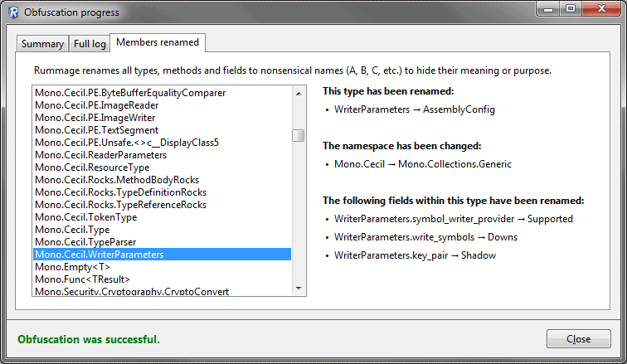
Task: Select Mono.Cecil.ResourceType entry
Action: coord(92,167)
